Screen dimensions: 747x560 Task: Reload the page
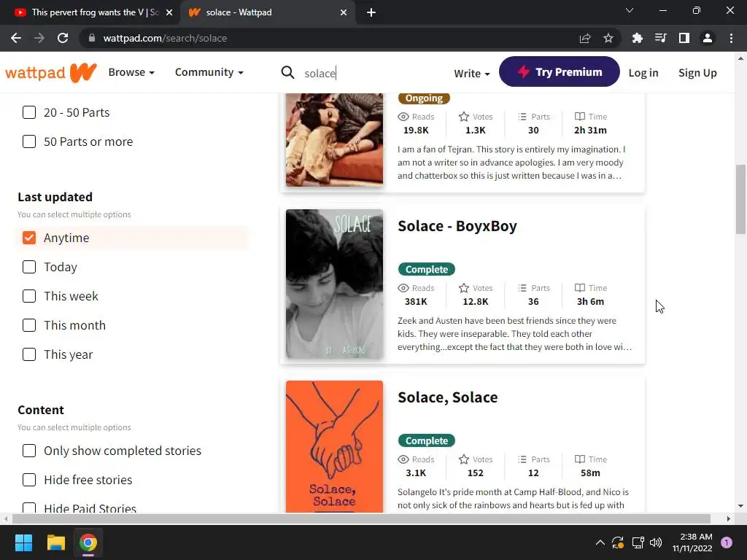click(63, 38)
